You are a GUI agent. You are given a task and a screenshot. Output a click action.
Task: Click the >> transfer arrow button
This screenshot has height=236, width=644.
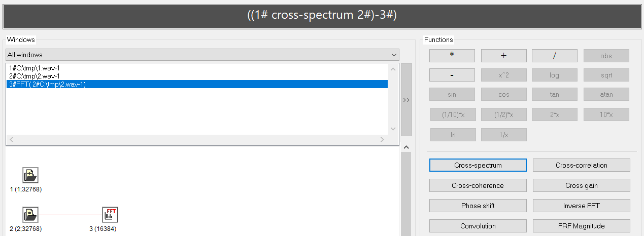406,100
